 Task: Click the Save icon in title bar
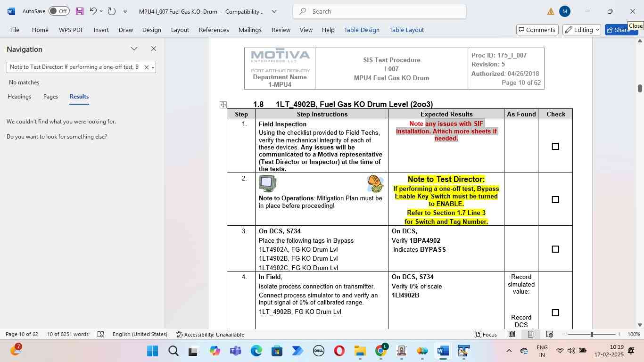(x=79, y=11)
